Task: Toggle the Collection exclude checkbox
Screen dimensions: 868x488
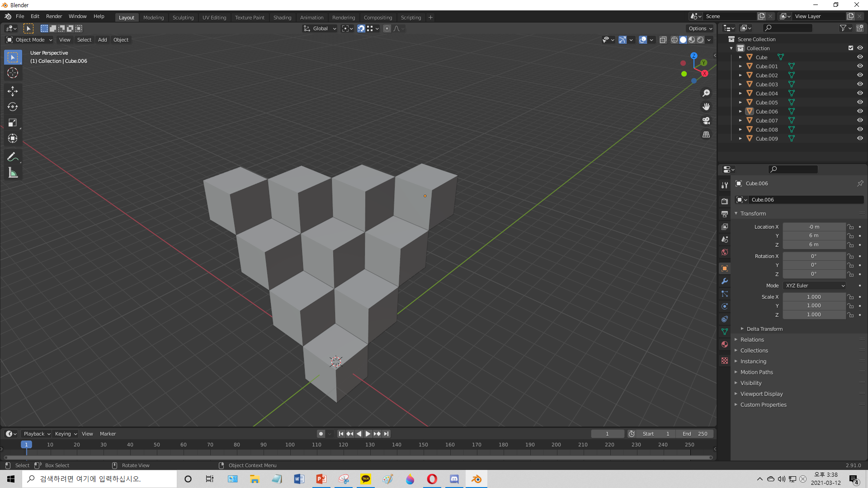Action: 851,48
